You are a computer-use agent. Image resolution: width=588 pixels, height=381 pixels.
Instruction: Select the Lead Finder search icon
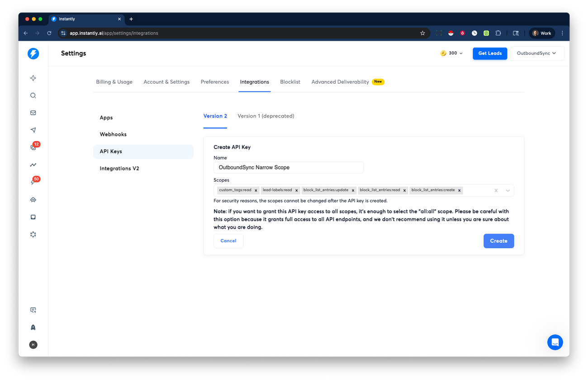pyautogui.click(x=33, y=95)
